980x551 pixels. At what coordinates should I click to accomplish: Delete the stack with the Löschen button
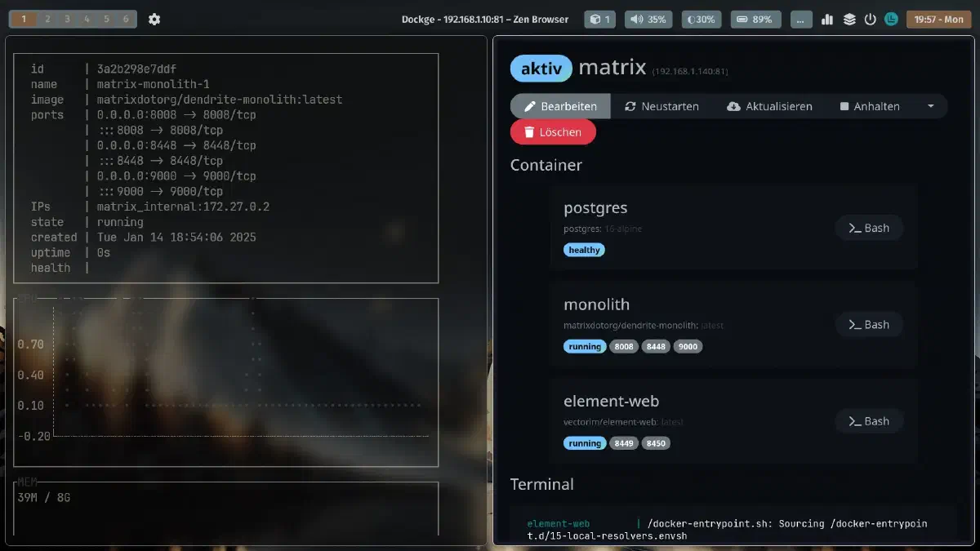point(553,131)
